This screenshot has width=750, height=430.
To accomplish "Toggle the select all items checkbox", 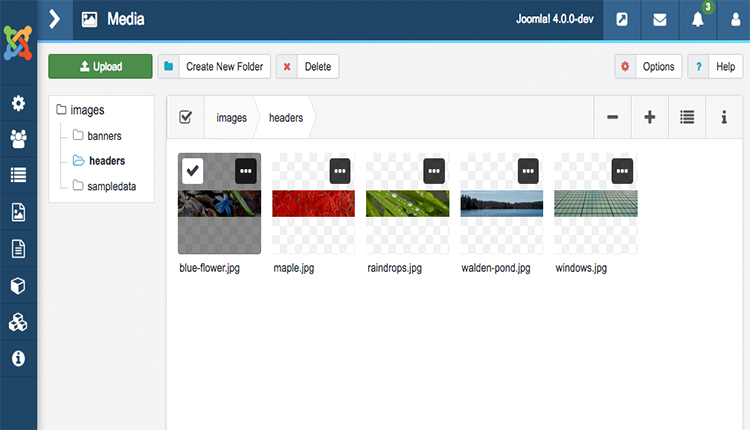I will pyautogui.click(x=185, y=117).
